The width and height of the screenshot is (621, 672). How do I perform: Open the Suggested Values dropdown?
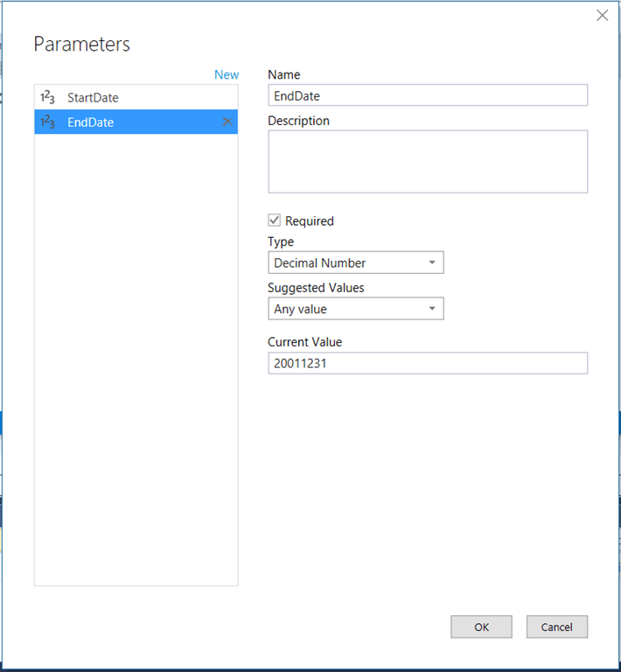356,309
